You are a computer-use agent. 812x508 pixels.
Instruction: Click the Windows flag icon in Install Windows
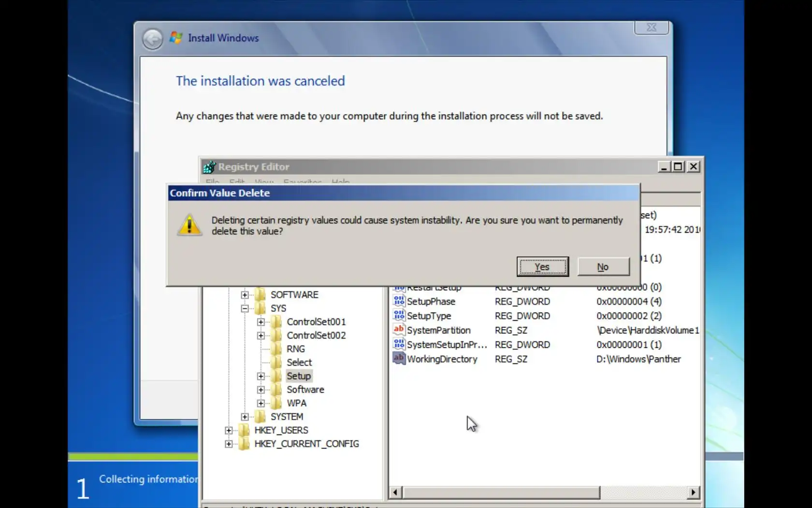pos(176,38)
